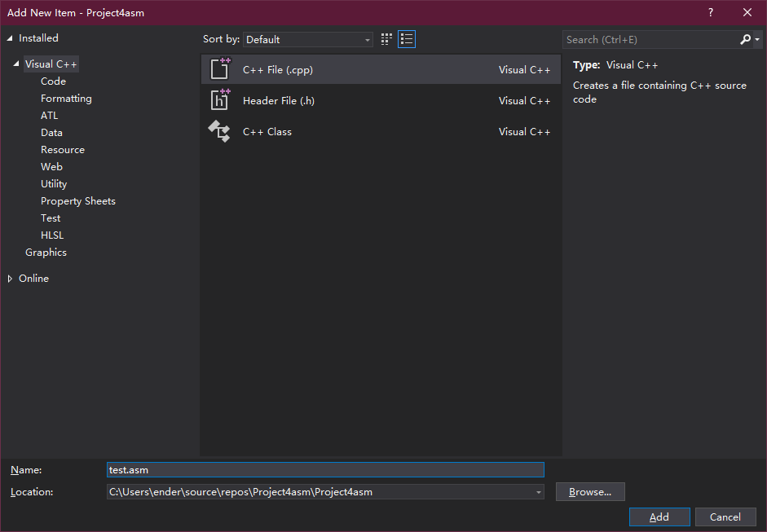Select the C++ File (.cpp) template icon
The image size is (767, 532).
coord(220,69)
